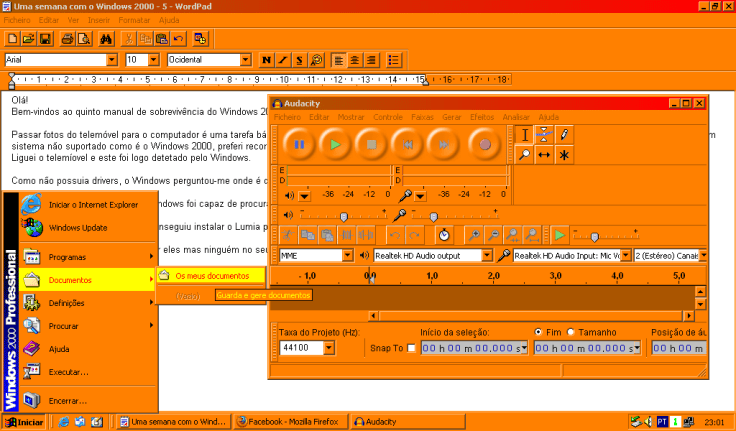Image resolution: width=736 pixels, height=431 pixels.
Task: Click the Print icon in WordPad toolbar
Action: click(67, 39)
